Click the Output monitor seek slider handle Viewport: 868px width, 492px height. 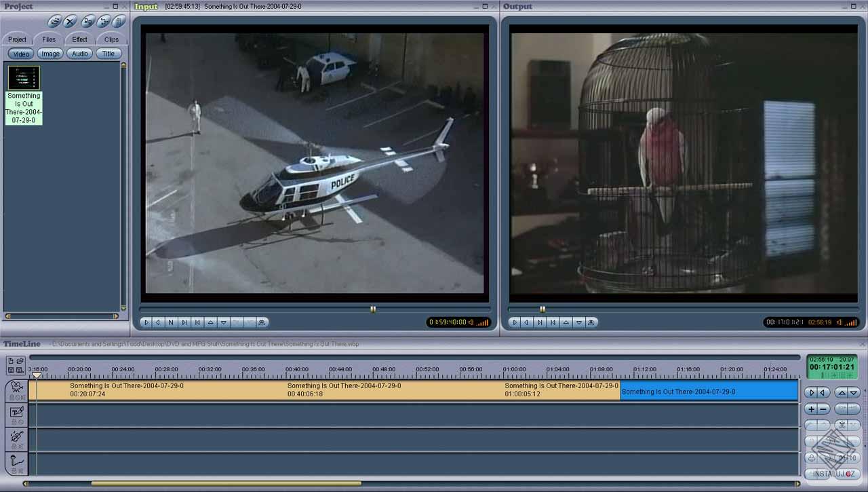pyautogui.click(x=542, y=309)
